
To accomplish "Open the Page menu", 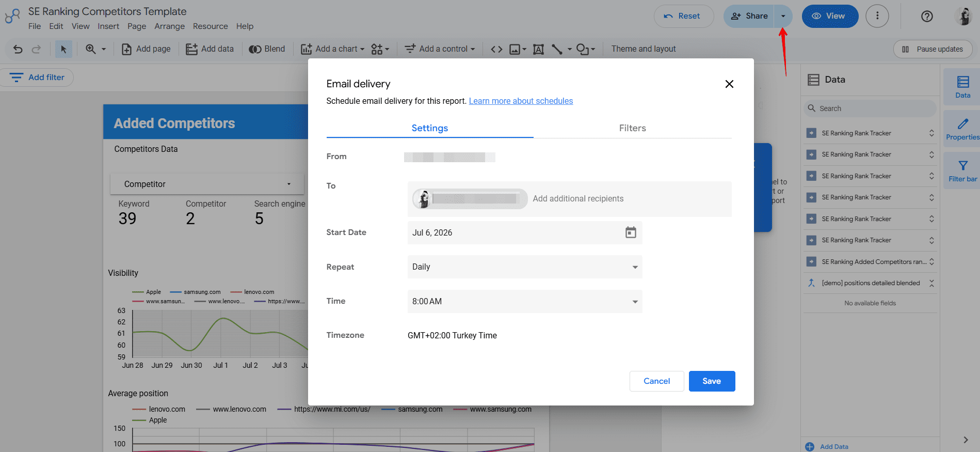I will (x=137, y=26).
